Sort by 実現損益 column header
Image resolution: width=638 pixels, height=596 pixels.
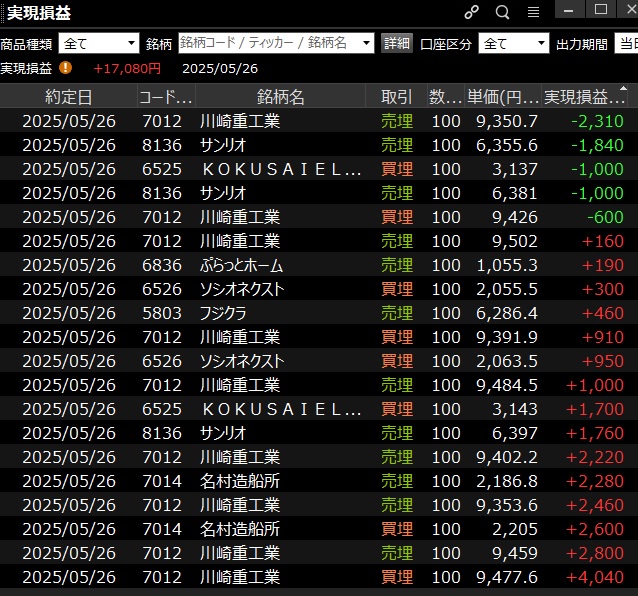coord(584,97)
